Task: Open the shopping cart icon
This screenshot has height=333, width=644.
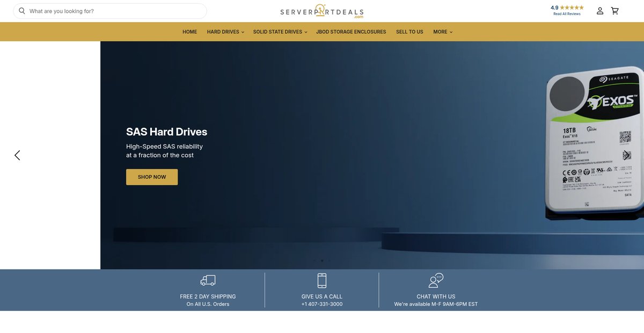Action: coord(614,11)
